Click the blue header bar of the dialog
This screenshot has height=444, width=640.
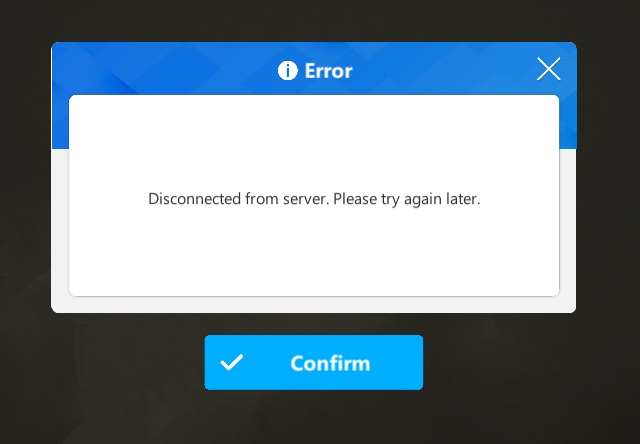[x=313, y=68]
